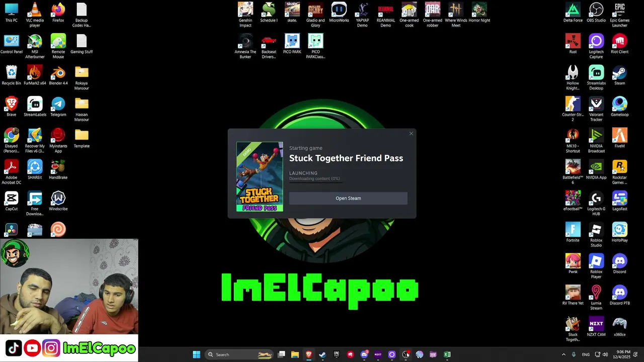
Task: Select the Streamlabs Desktop icon
Action: coord(596,77)
